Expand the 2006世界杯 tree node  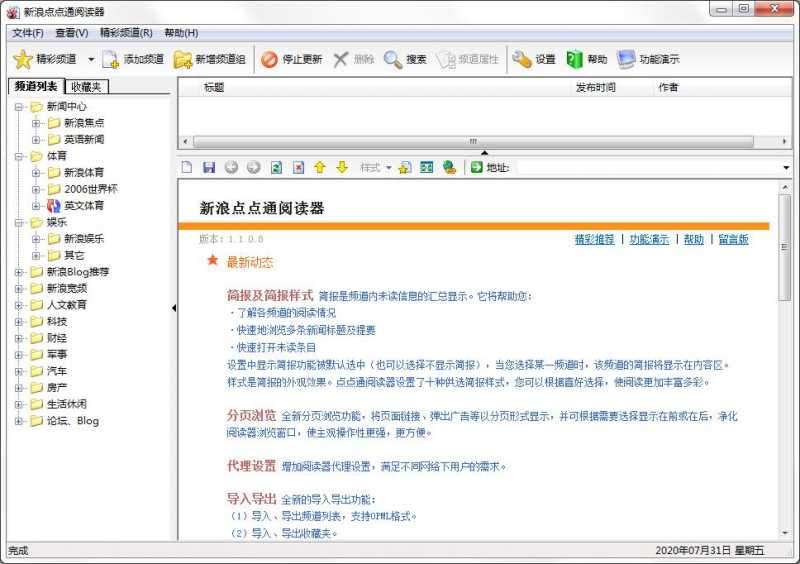tap(36, 189)
